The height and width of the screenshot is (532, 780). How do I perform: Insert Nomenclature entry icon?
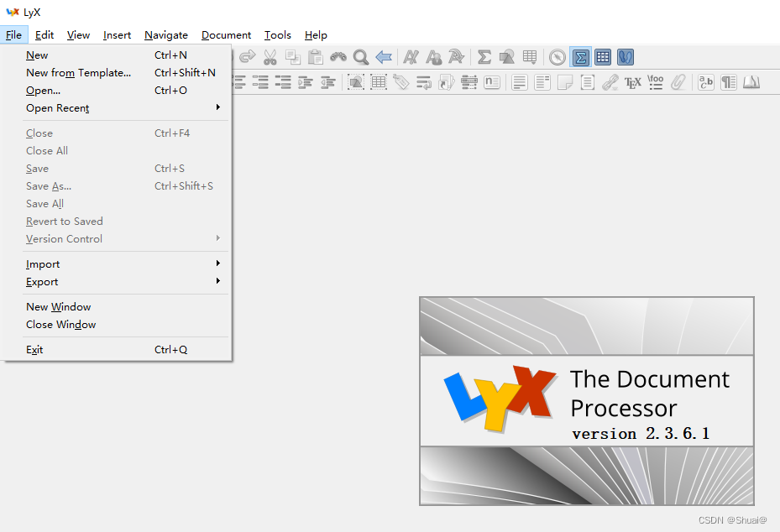coord(492,82)
